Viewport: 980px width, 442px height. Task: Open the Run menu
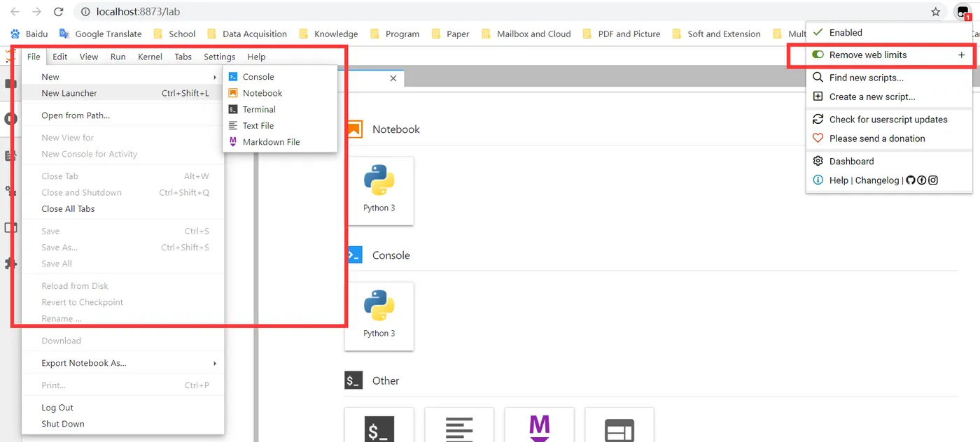tap(118, 57)
